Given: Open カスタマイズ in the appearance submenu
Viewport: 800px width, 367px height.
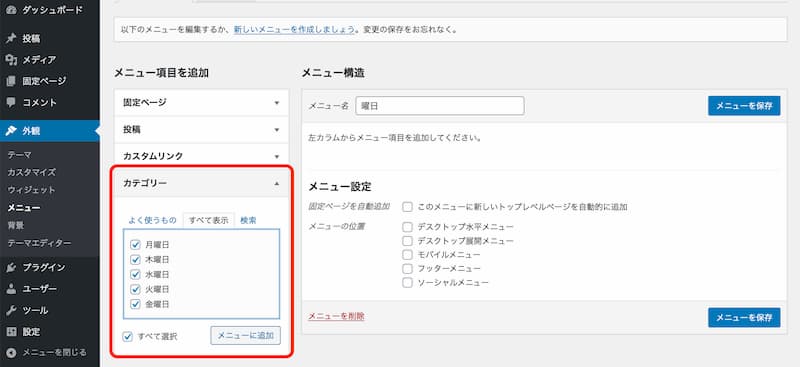Looking at the screenshot, I should tap(32, 172).
